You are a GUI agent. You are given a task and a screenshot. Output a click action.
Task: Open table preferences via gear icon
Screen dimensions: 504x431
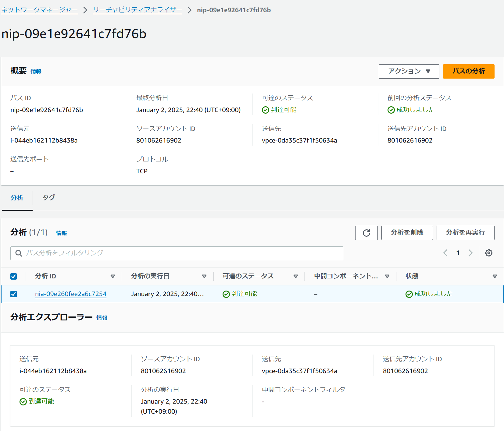click(488, 253)
